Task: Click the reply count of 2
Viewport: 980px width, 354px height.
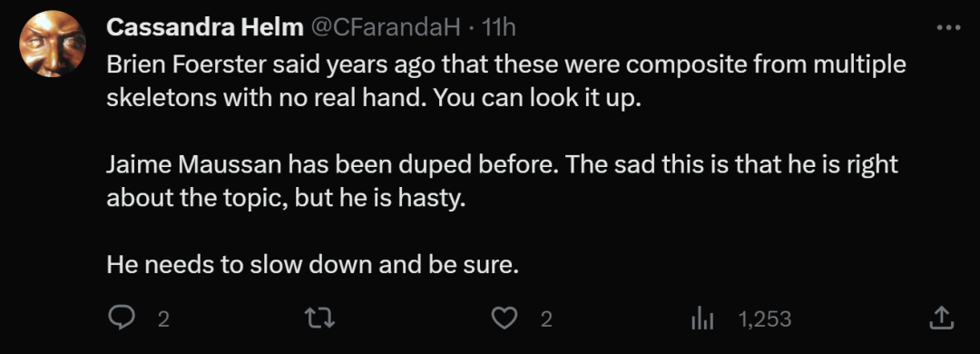Action: point(163,320)
